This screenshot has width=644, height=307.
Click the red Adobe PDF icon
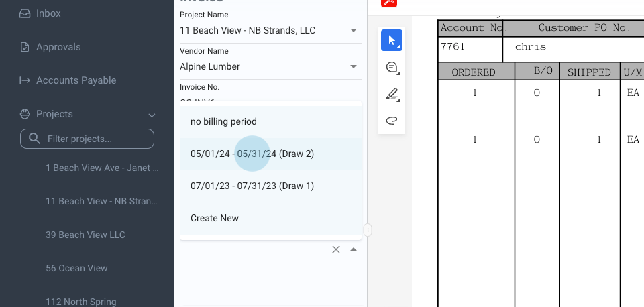point(389,3)
